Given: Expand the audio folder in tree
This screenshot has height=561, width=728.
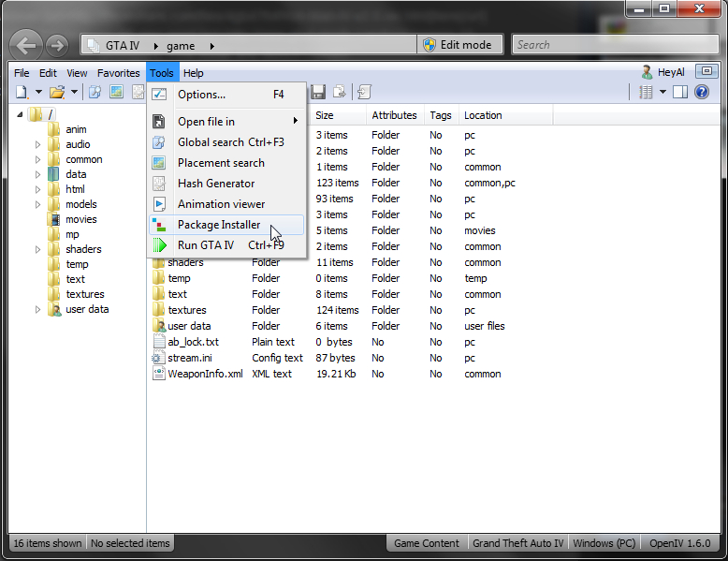Looking at the screenshot, I should [37, 144].
